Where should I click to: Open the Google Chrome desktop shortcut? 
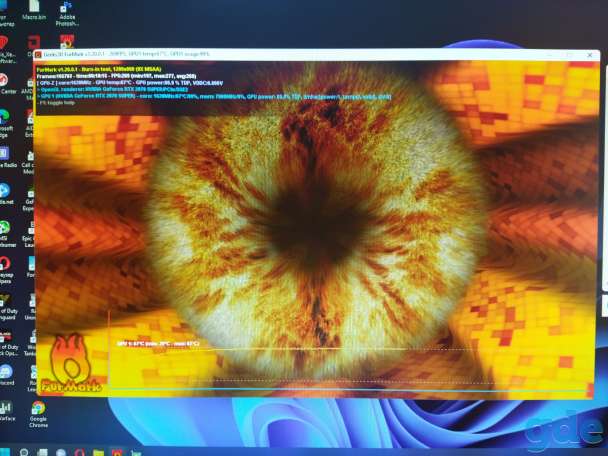(38, 414)
